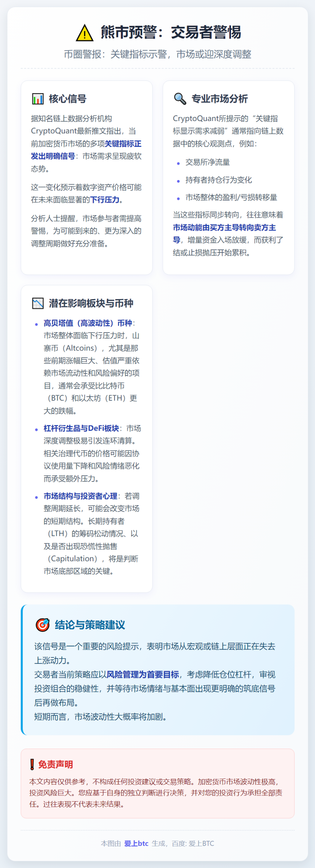Click the title 熊市预警：交易者警惕
The height and width of the screenshot is (868, 315).
(x=171, y=32)
